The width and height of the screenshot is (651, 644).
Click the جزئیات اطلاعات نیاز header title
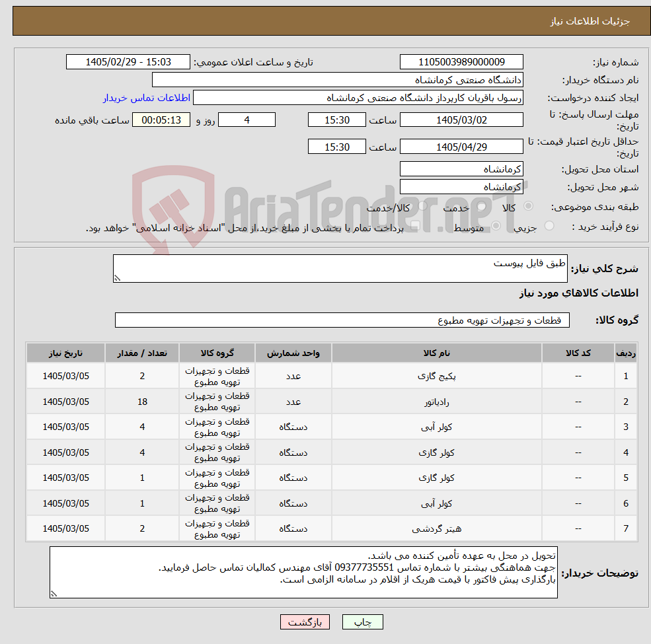coord(590,21)
